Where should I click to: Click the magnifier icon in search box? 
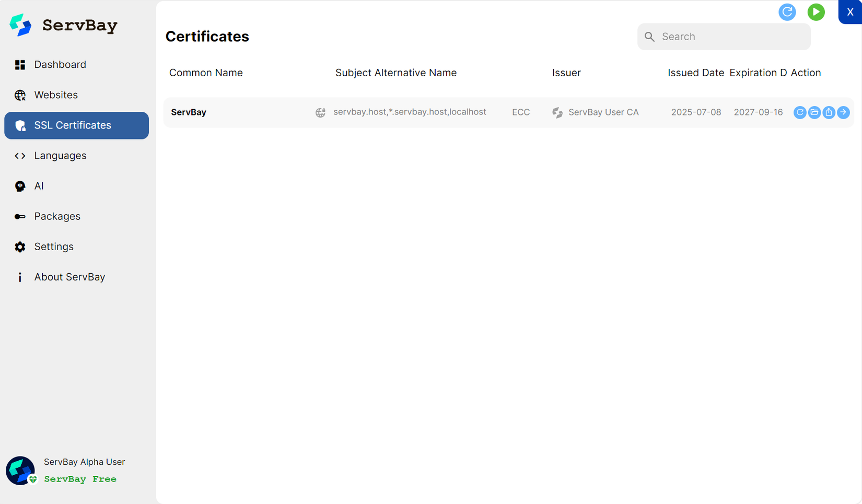(649, 37)
